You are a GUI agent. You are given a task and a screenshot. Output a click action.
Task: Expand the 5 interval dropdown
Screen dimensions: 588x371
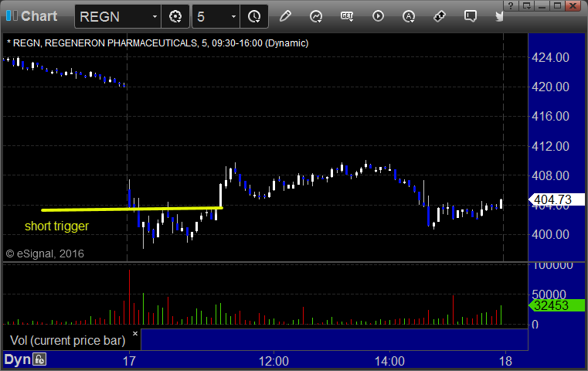[233, 17]
